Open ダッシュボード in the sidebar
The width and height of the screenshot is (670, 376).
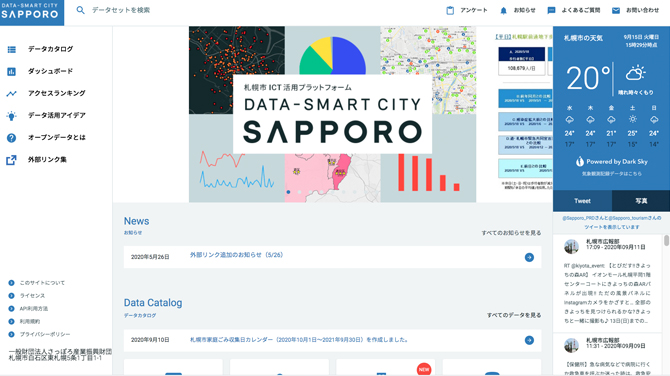[50, 71]
